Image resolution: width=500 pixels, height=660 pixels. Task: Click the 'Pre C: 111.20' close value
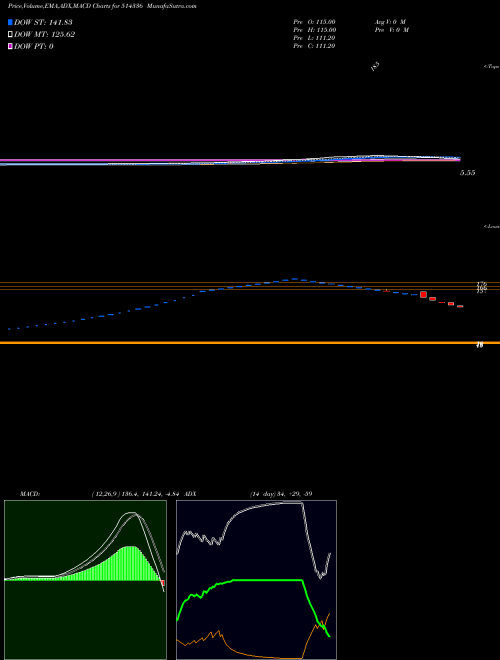click(x=314, y=46)
